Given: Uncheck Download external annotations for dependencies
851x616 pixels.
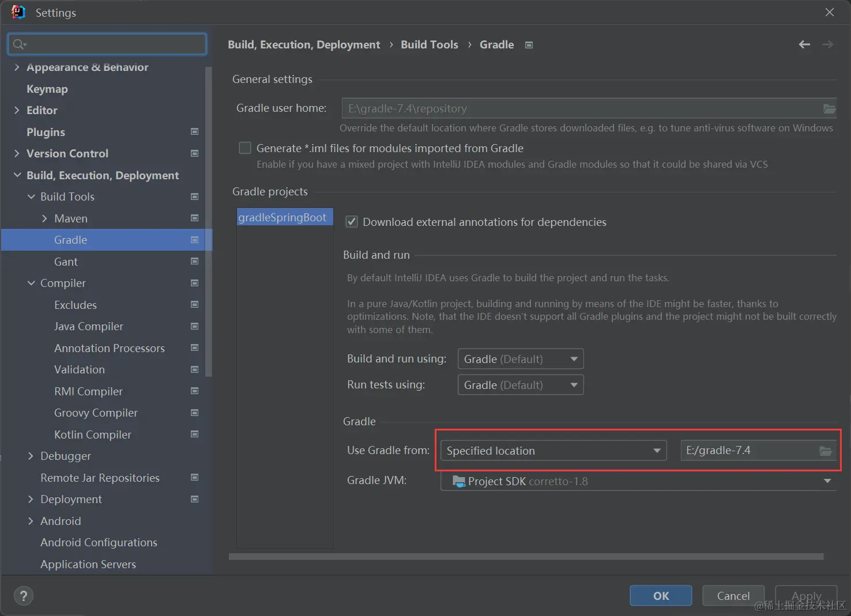Looking at the screenshot, I should (x=351, y=222).
